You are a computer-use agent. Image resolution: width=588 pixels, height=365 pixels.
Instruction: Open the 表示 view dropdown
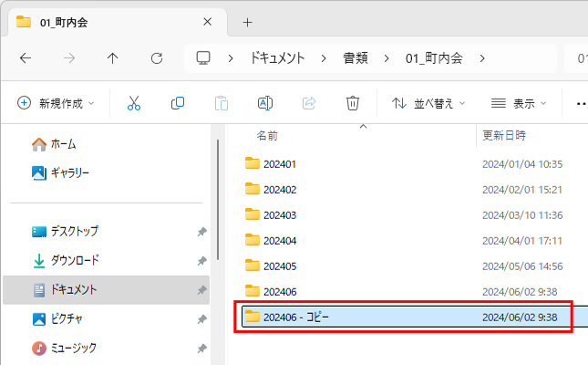click(519, 103)
